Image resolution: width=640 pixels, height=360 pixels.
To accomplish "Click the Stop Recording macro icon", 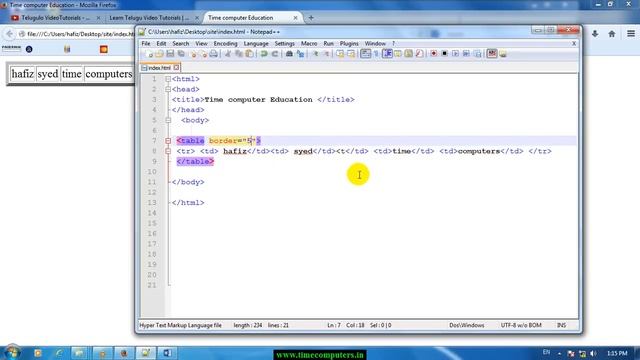I will 444,54.
